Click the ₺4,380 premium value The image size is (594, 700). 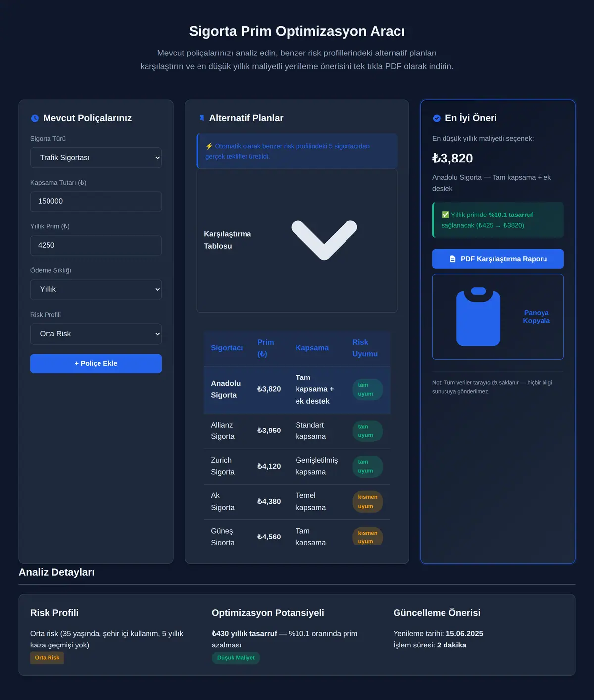[x=269, y=501]
